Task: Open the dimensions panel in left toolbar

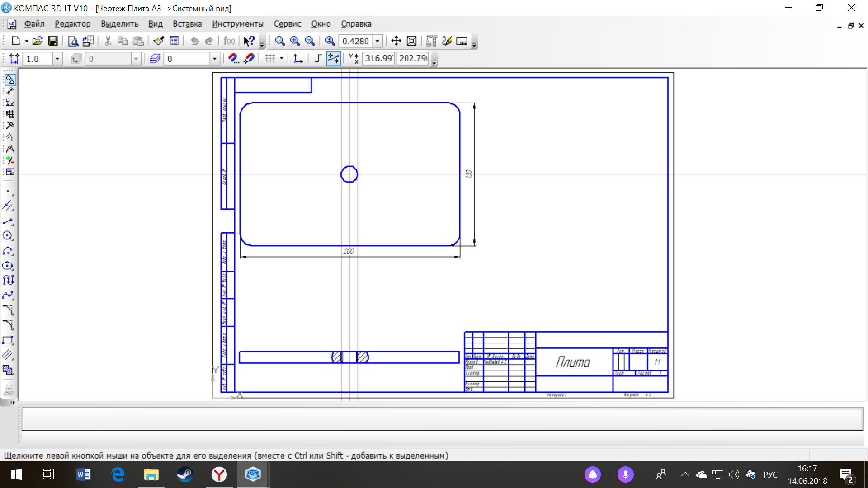Action: pos(9,91)
